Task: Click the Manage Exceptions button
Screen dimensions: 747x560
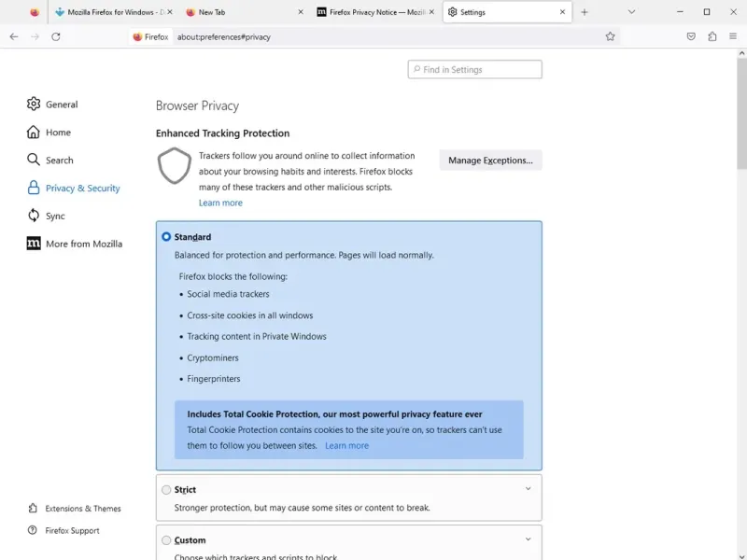Action: tap(491, 161)
